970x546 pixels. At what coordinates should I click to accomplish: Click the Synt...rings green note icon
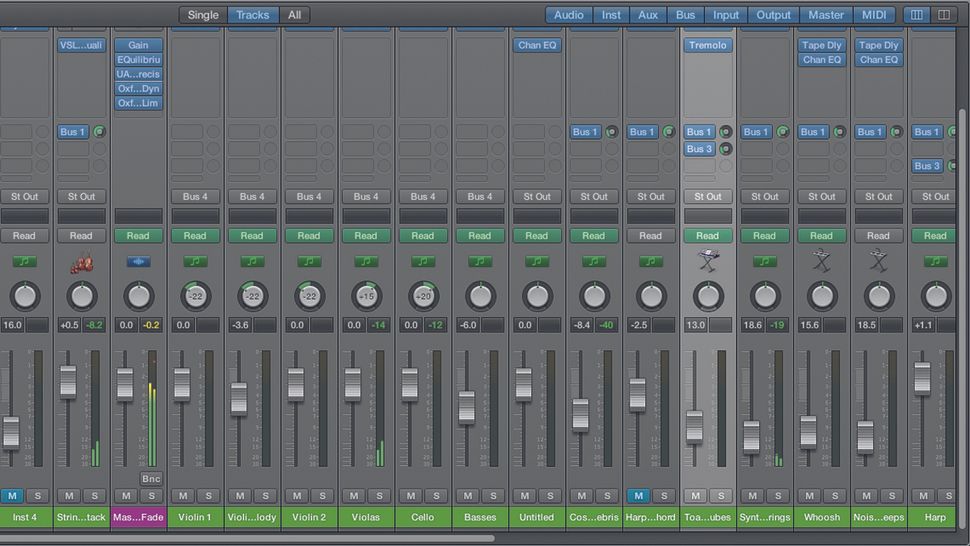(x=765, y=262)
